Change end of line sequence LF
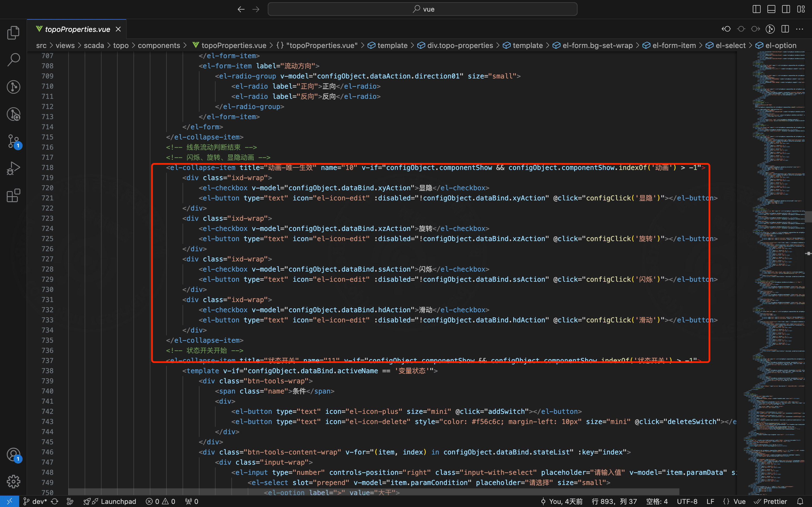812x507 pixels. [x=710, y=501]
